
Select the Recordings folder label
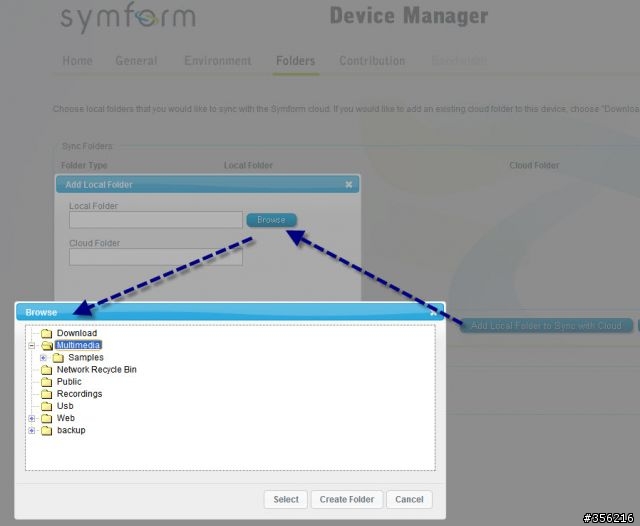click(x=79, y=394)
